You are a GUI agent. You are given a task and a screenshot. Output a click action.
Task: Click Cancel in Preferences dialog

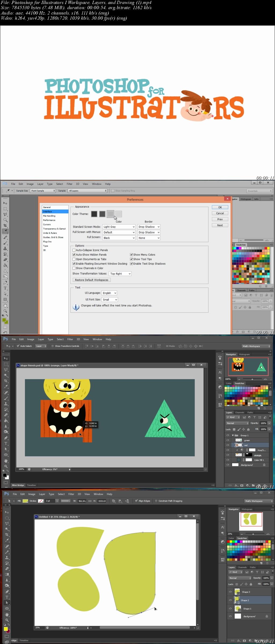[220, 213]
